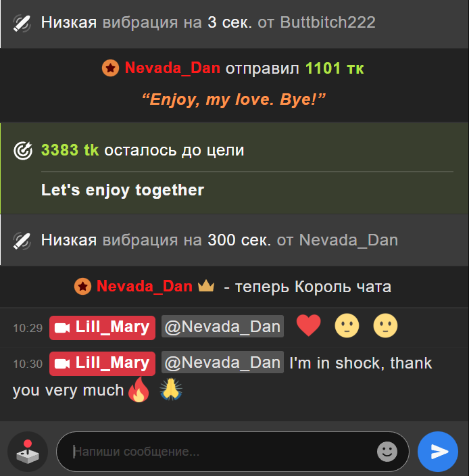Click the star badge beside King of chat
Image resolution: width=469 pixels, height=476 pixels.
point(82,286)
